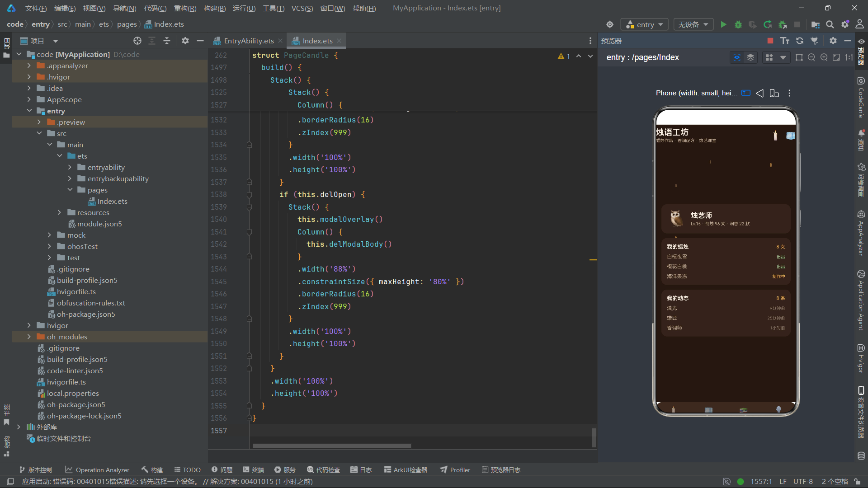
Task: Open the 预览器日志 tool window
Action: click(501, 470)
